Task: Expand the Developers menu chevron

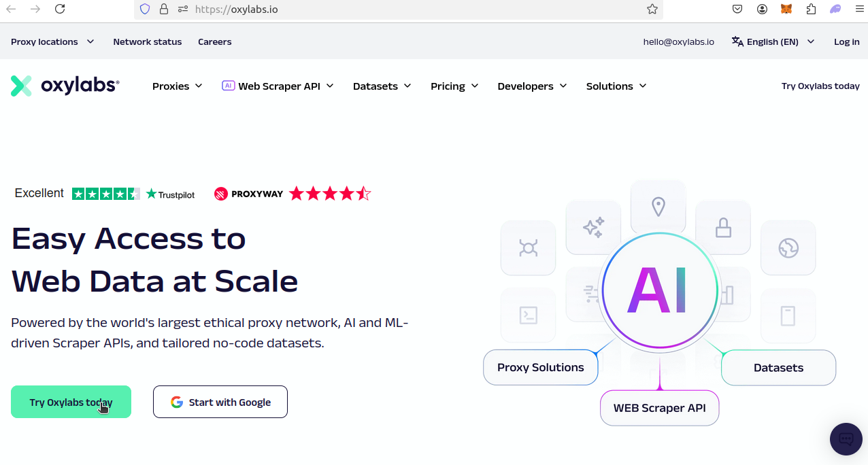Action: (x=563, y=86)
